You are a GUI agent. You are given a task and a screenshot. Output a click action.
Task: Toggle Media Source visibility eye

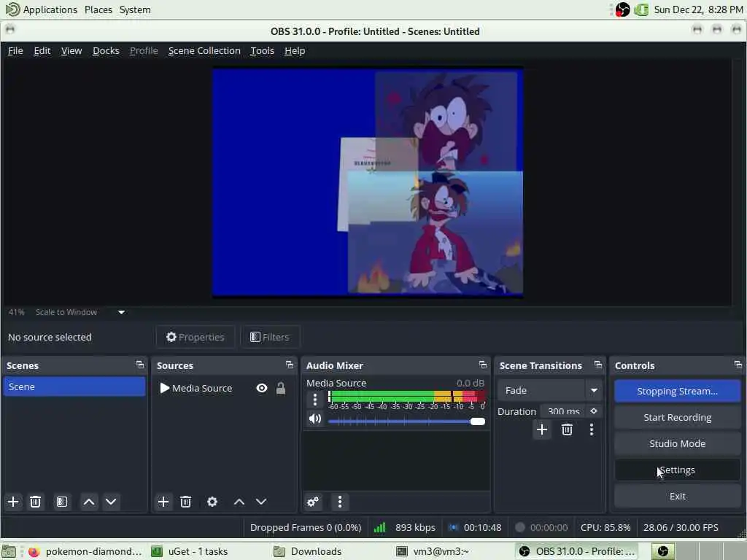(262, 388)
